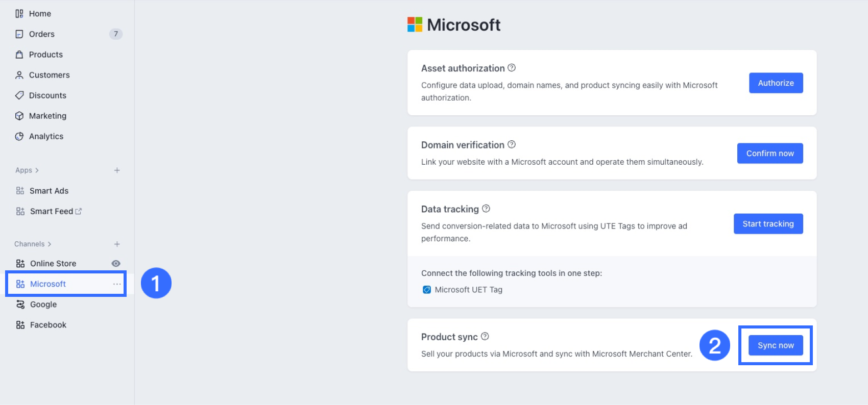Click the Sync now button
This screenshot has width=868, height=405.
click(775, 345)
